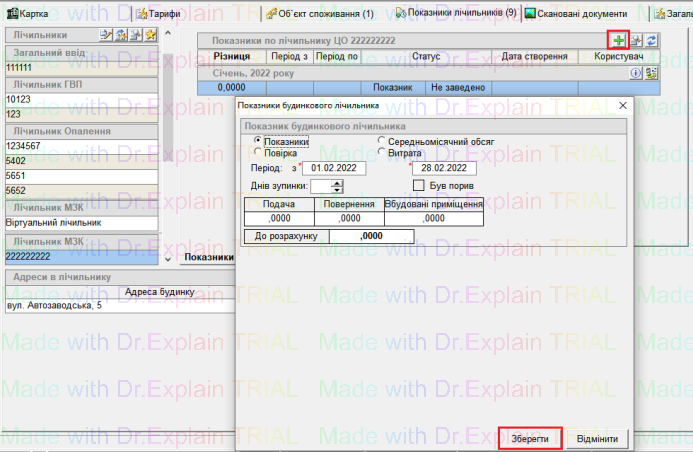This screenshot has height=452, width=693.
Task: Click the star icon in Лічильники header
Action: 151,35
